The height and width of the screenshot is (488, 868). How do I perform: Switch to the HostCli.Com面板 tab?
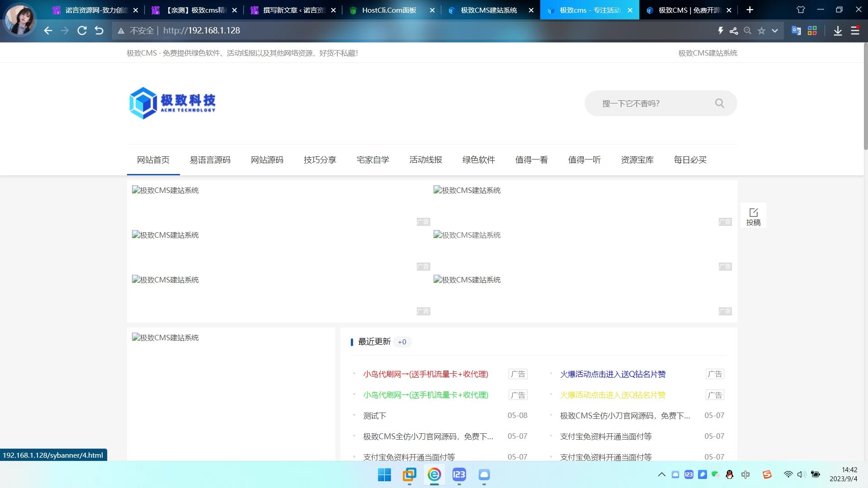click(389, 10)
